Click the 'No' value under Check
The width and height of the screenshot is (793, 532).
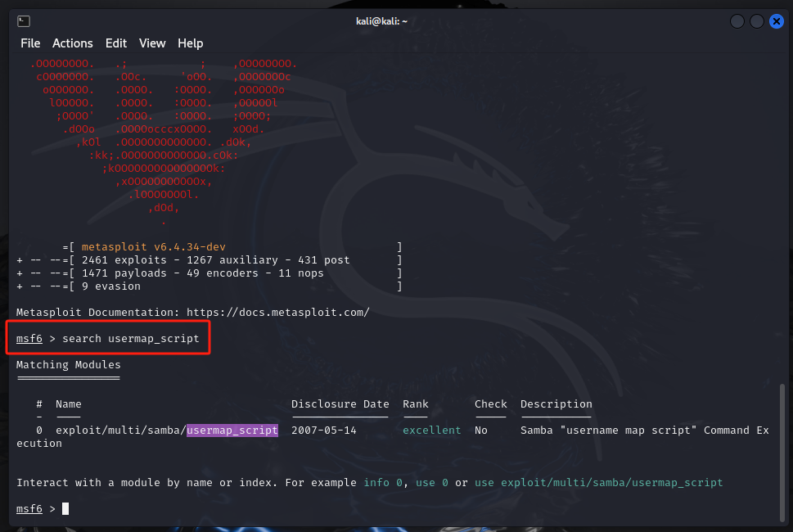[x=481, y=431]
